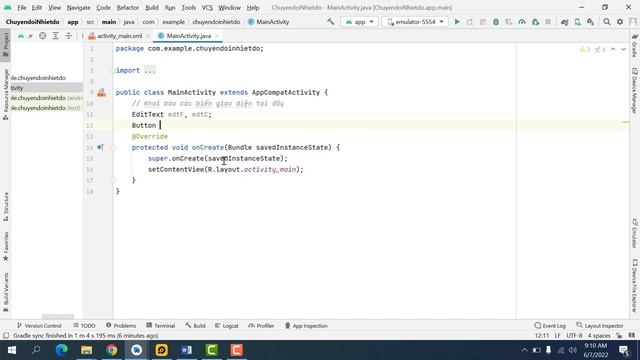Open the Problems tool window

(121, 326)
